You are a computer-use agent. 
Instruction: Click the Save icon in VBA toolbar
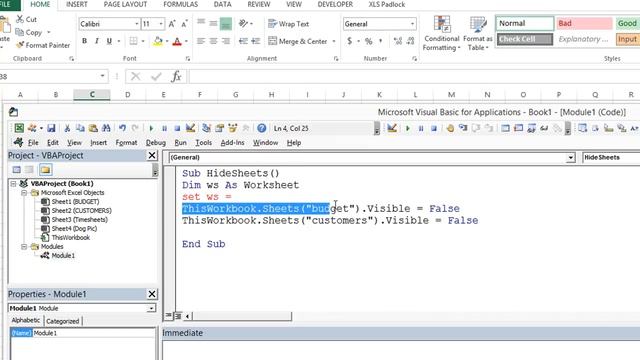[51, 128]
